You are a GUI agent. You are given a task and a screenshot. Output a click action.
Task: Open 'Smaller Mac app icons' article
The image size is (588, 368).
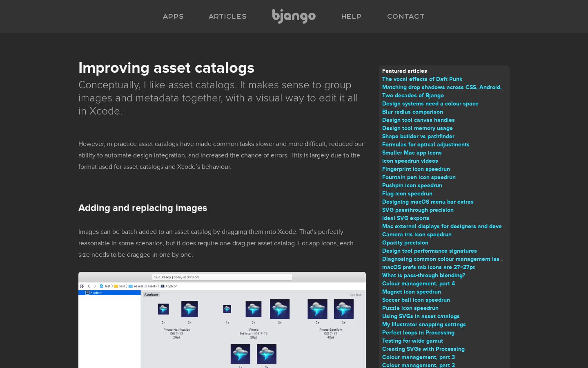click(412, 153)
